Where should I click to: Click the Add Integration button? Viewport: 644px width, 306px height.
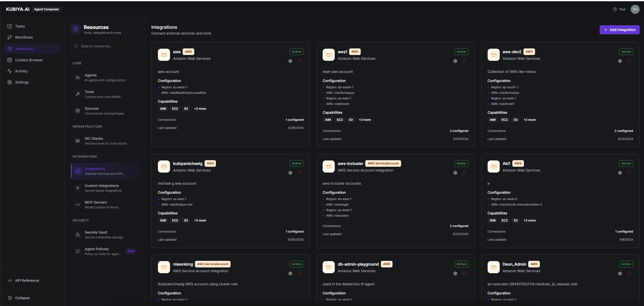(619, 30)
